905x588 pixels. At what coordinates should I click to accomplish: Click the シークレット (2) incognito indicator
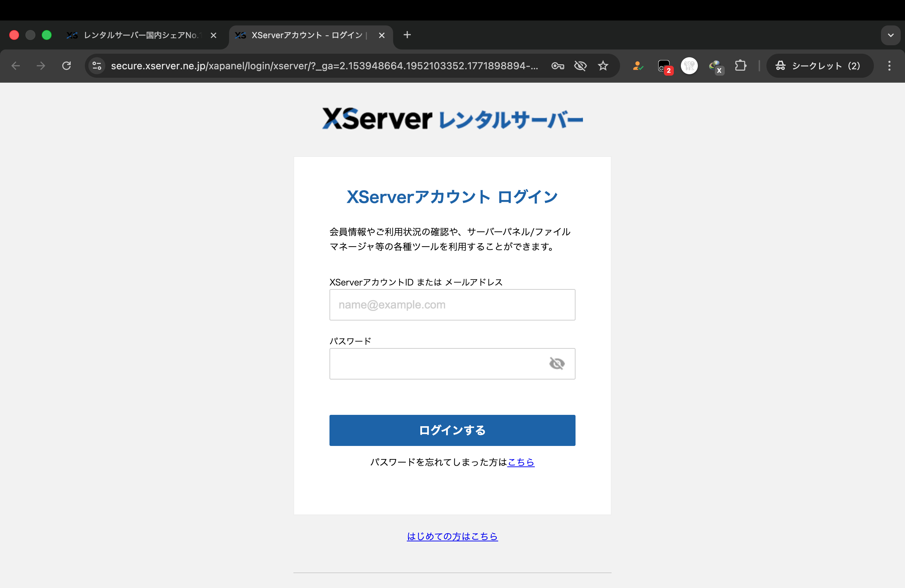point(819,66)
